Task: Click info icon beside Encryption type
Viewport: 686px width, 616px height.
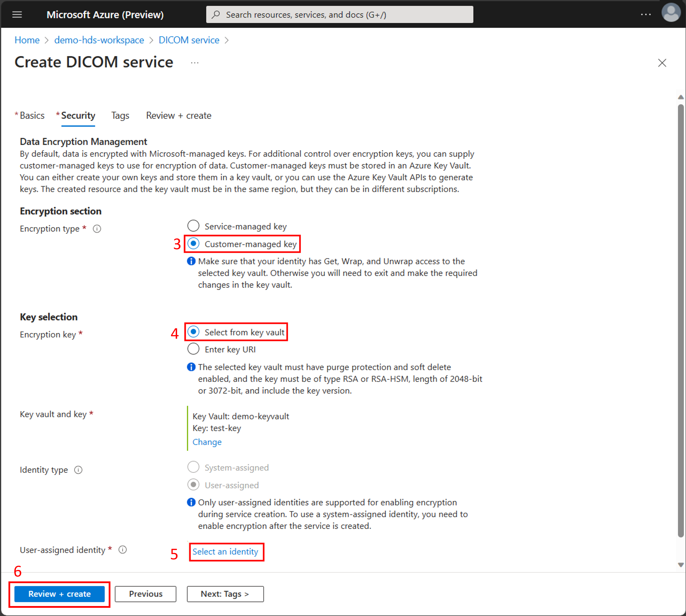Action: click(x=97, y=229)
